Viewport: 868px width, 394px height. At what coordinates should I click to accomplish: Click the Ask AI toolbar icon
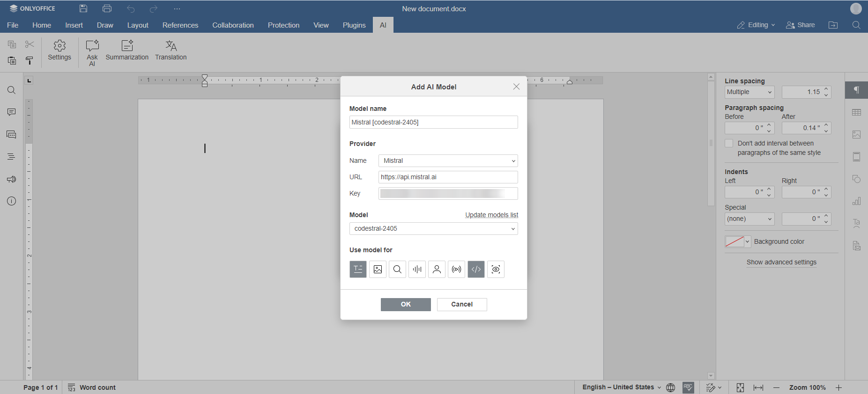point(92,52)
